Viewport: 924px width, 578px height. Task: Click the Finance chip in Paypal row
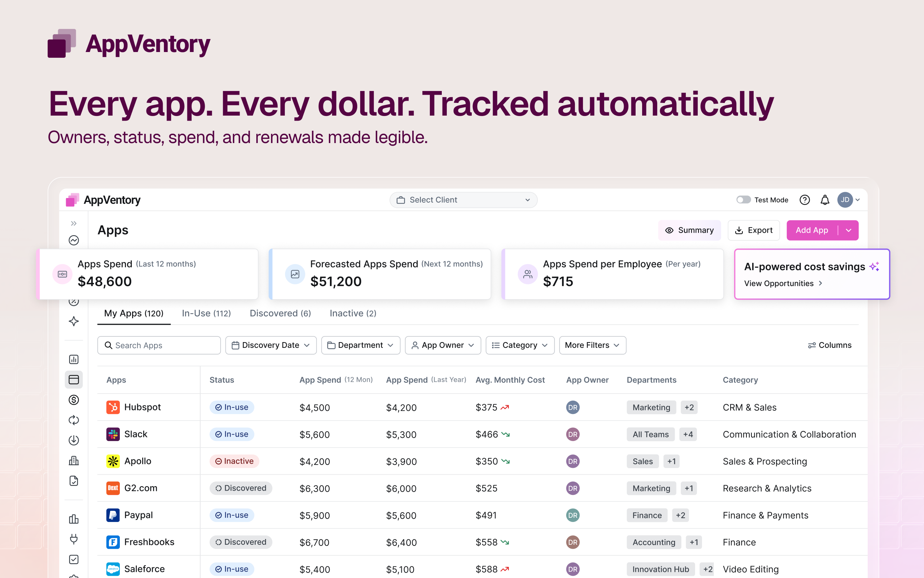click(647, 515)
